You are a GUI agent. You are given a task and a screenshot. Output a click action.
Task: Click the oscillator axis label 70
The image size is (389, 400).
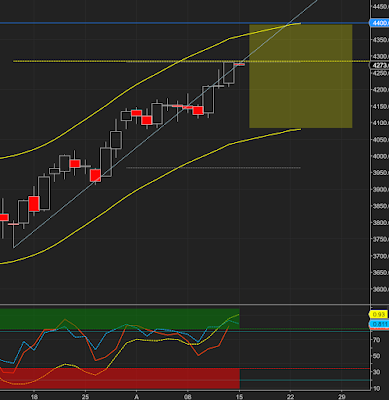point(377,340)
